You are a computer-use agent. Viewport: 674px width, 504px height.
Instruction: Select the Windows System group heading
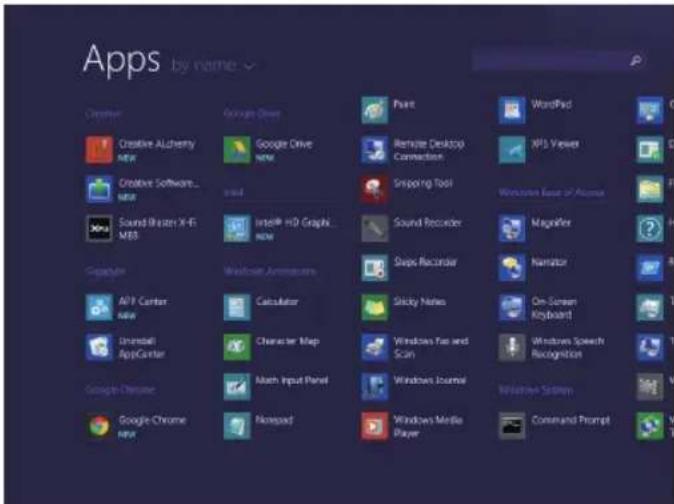pyautogui.click(x=536, y=390)
